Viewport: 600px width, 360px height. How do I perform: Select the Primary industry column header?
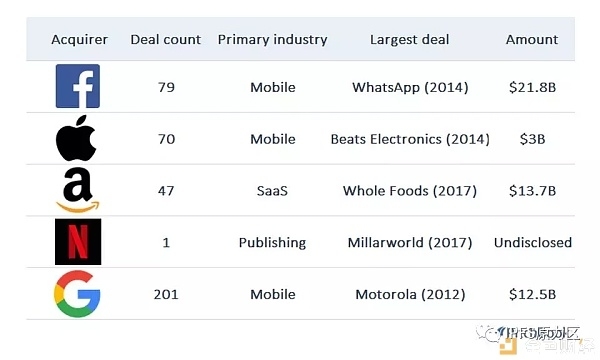point(272,40)
